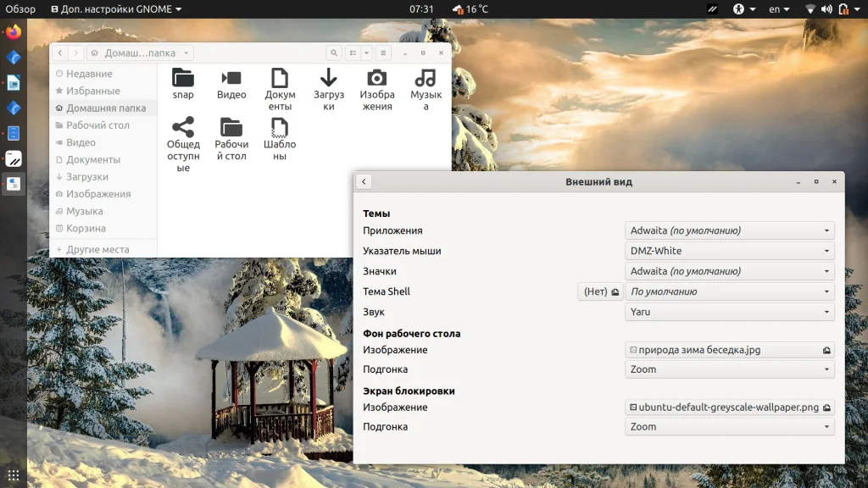Click the (Нет) Shell theme file button
This screenshot has width=868, height=488.
(x=600, y=291)
